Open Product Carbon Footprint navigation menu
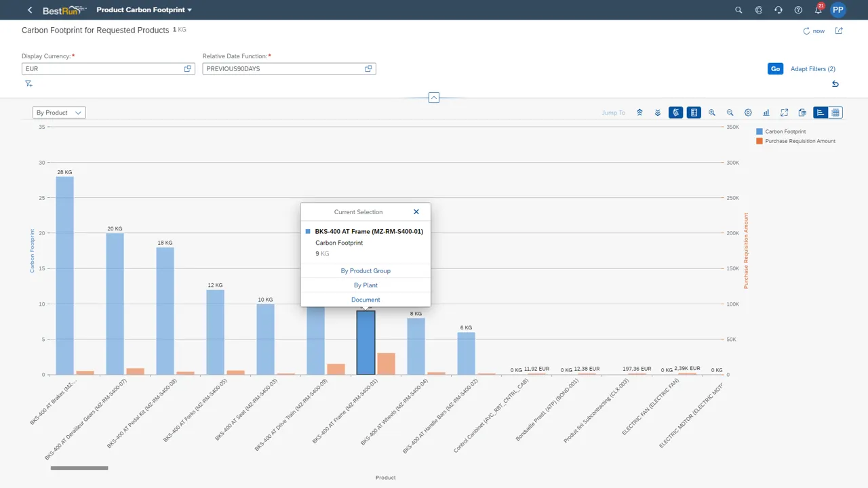Screen dimensions: 868x488 pyautogui.click(x=144, y=9)
